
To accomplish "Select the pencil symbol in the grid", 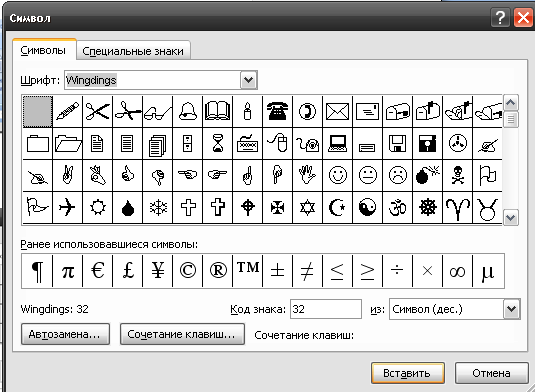I will point(68,112).
